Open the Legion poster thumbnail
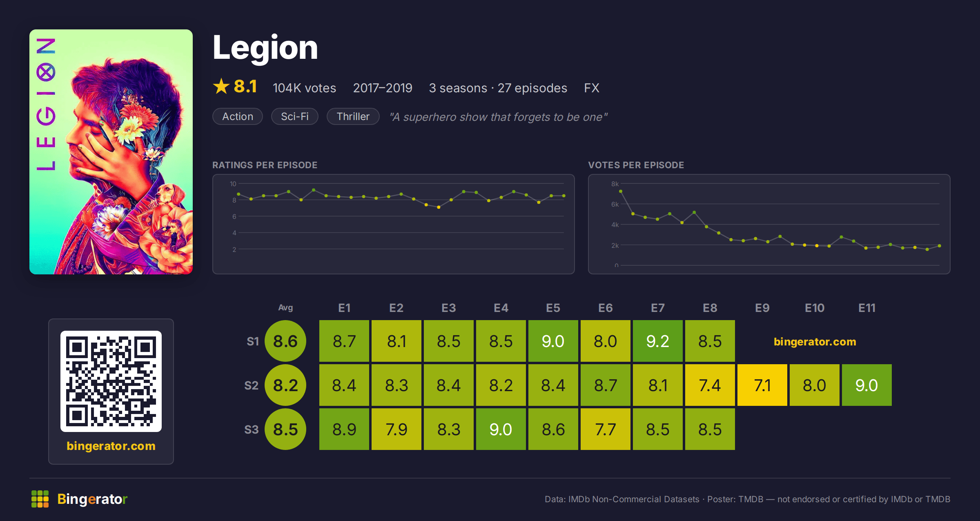980x521 pixels. [x=111, y=152]
